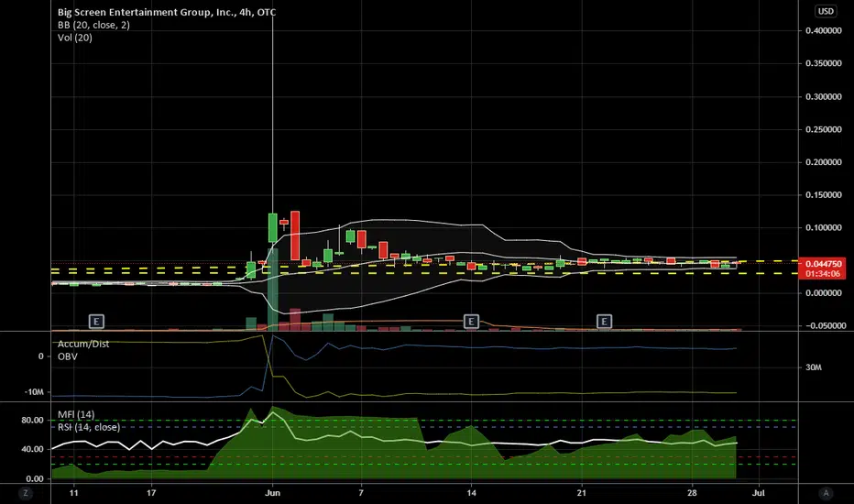The height and width of the screenshot is (504, 854).
Task: Click the USD currency button
Action: coord(826,11)
